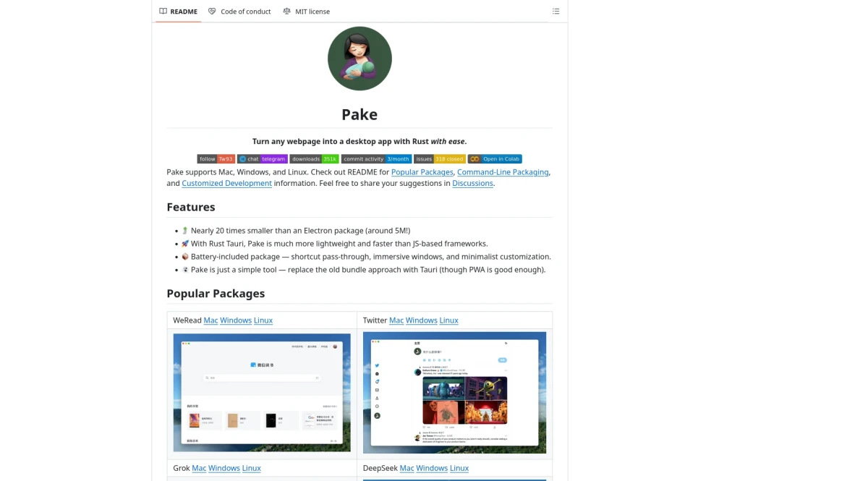Open the WeRead app screenshot
This screenshot has width=868, height=481.
(262, 392)
